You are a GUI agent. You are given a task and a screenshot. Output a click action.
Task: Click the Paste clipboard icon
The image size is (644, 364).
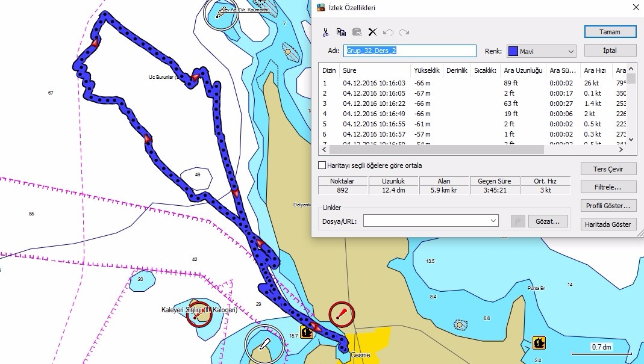click(357, 32)
